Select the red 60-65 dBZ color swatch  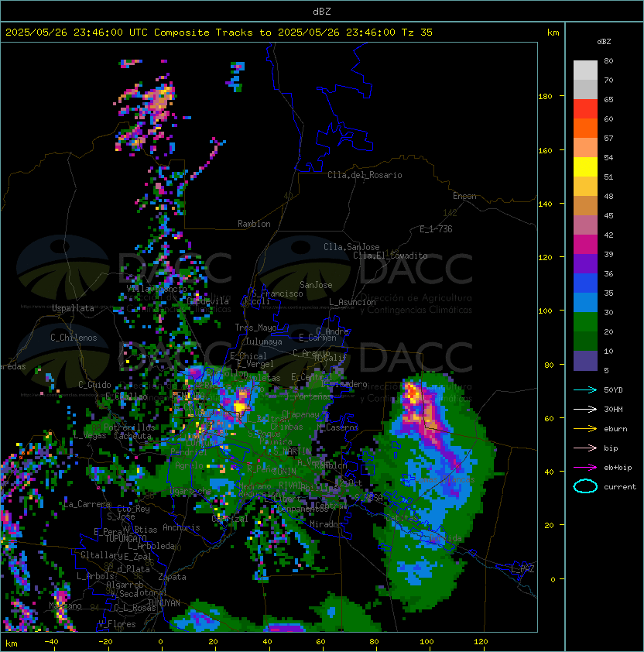point(585,109)
